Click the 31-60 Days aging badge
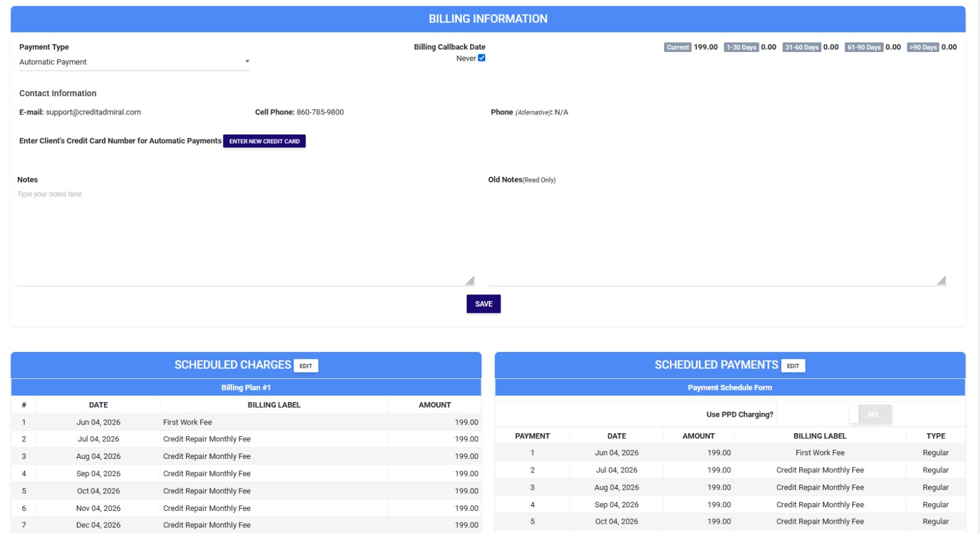The image size is (980, 533). pos(802,47)
